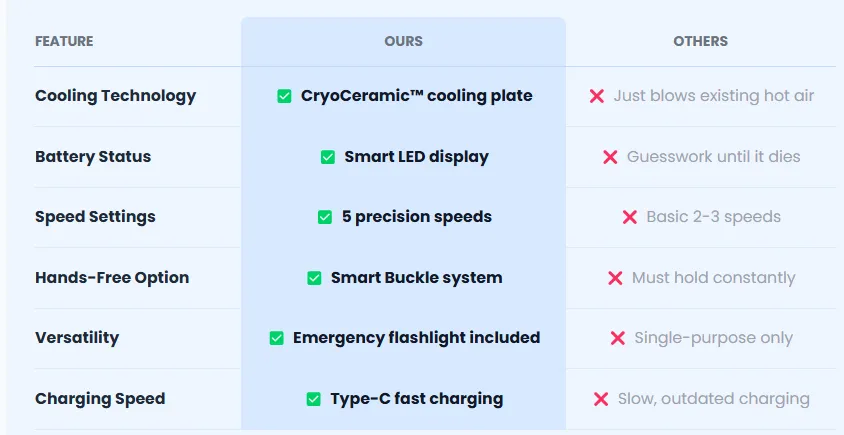Click the red X next to Guesswork until it dies

pos(610,157)
